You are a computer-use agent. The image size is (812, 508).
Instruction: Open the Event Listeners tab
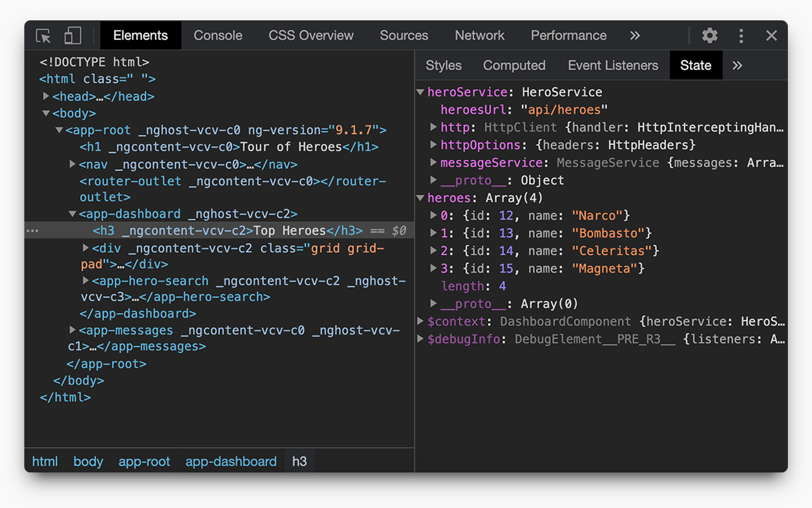point(613,65)
